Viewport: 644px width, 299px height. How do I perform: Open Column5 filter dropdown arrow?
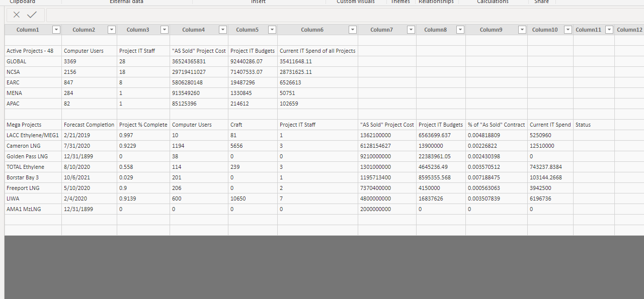point(272,30)
